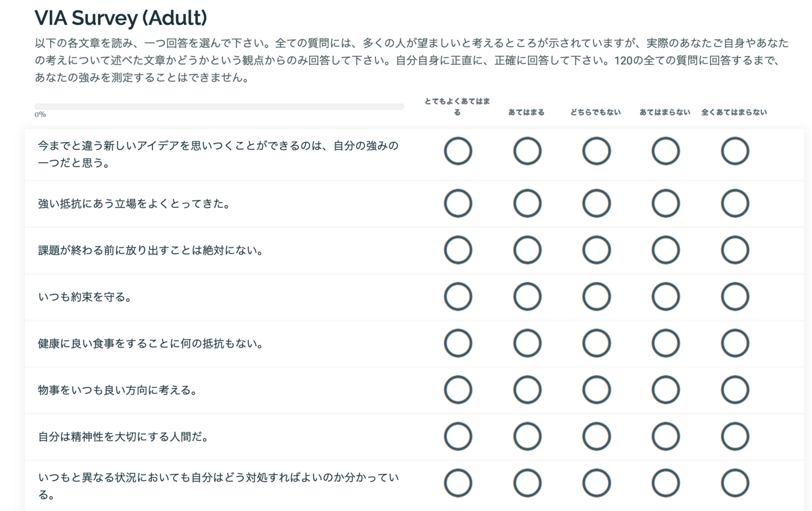Select あてはまる for 健康に良い食事 question
Viewport: 812px width, 511px height.
(527, 343)
